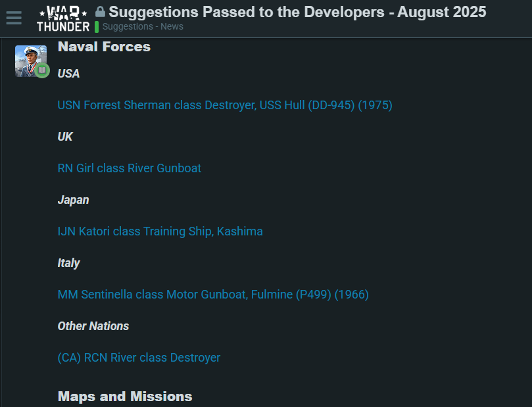Open the RN Girl class River Gunboat suggestion
This screenshot has height=407, width=532.
(x=129, y=168)
